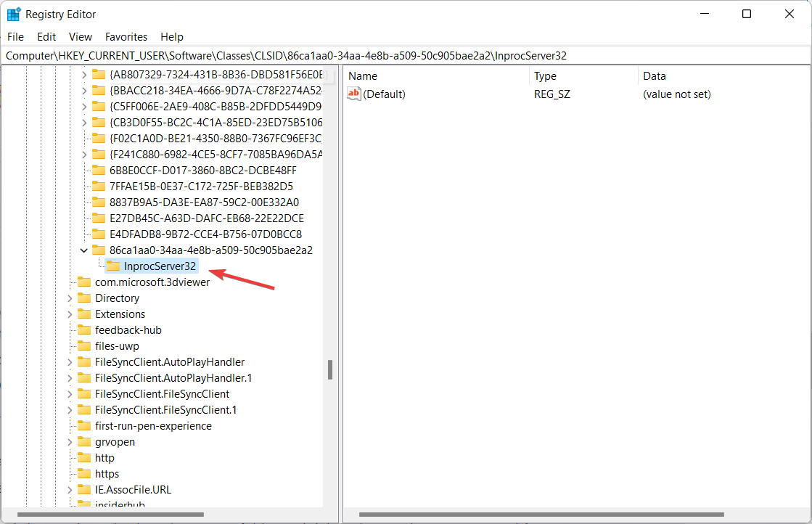Image resolution: width=812 pixels, height=524 pixels.
Task: Select the feedback-hub key
Action: click(x=128, y=329)
